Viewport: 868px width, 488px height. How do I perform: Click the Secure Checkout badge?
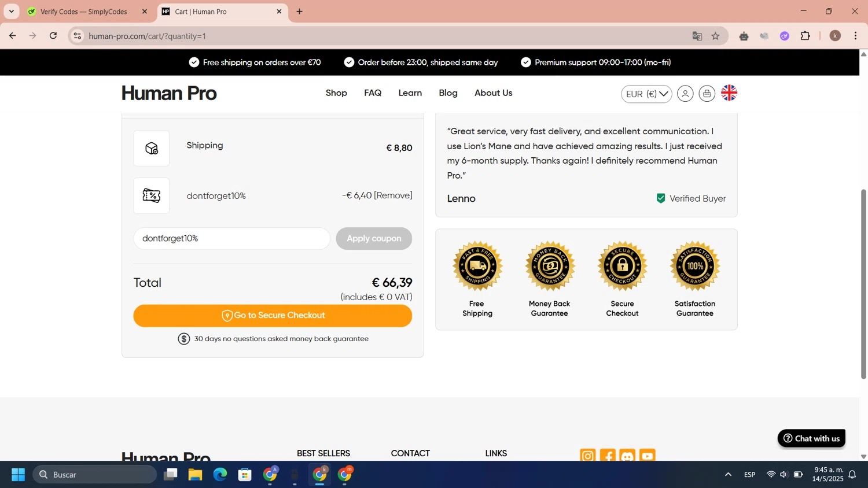[x=622, y=266]
